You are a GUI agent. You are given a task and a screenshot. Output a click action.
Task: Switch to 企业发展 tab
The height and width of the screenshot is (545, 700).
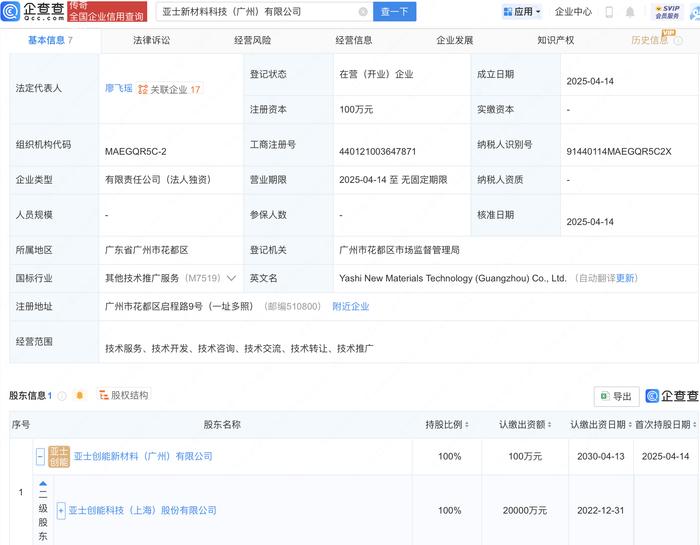454,41
